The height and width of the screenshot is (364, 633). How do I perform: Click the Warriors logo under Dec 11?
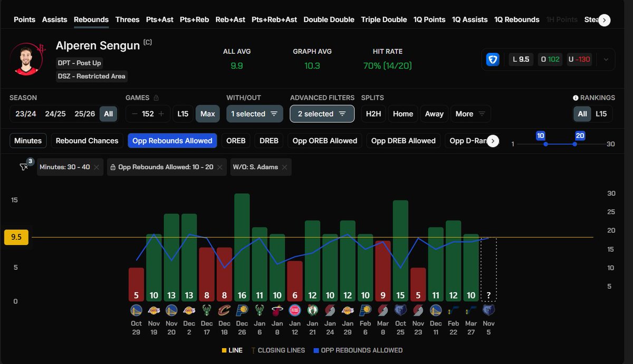click(436, 310)
